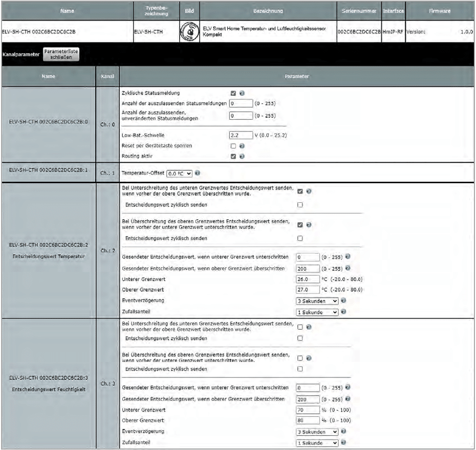Open Ch. 2 Eventverzögerung dropdown
This screenshot has width=476, height=450.
tap(317, 301)
